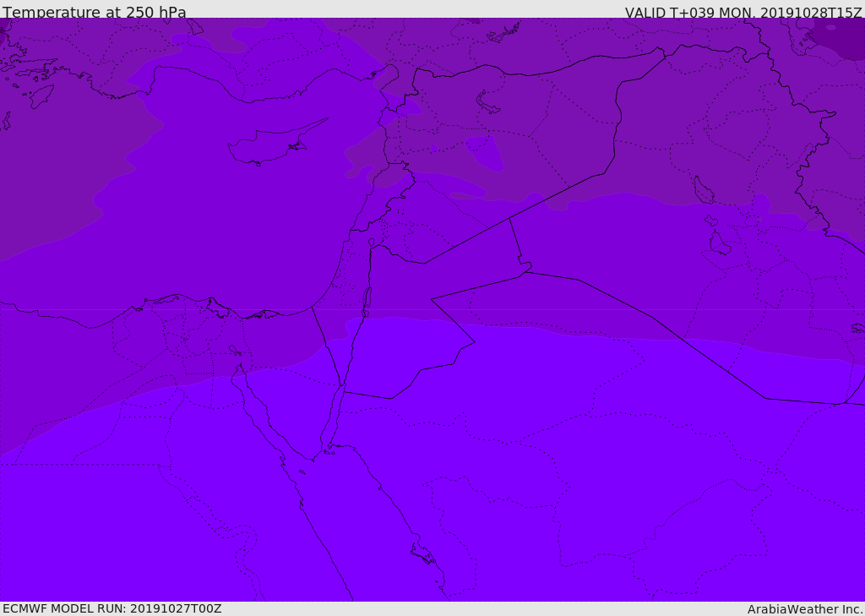Viewport: 865px width, 616px height.
Task: Click the 'VALID T+039 MON. 20191028T15Z' label
Action: coord(743,12)
